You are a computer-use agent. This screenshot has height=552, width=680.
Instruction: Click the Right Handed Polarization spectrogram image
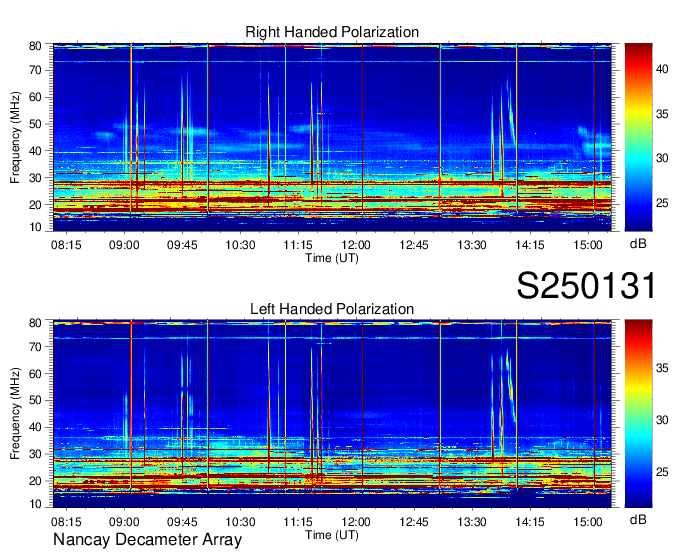[x=332, y=137]
